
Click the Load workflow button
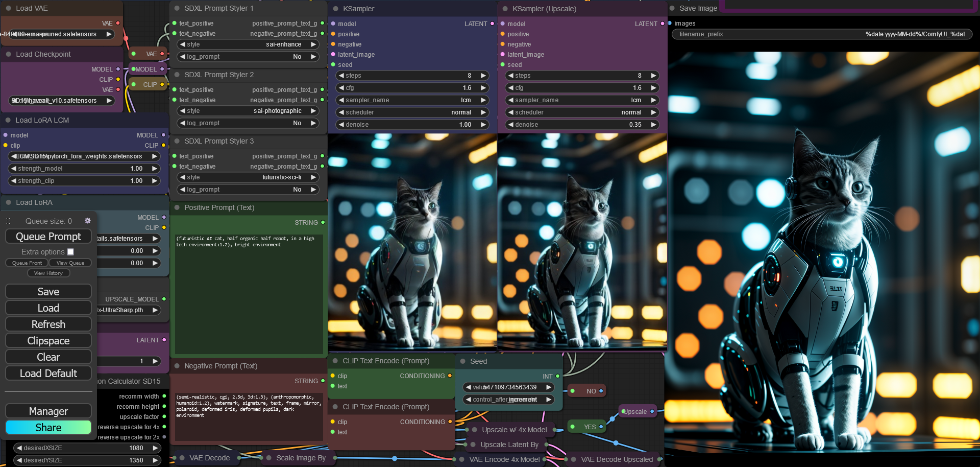(x=48, y=308)
